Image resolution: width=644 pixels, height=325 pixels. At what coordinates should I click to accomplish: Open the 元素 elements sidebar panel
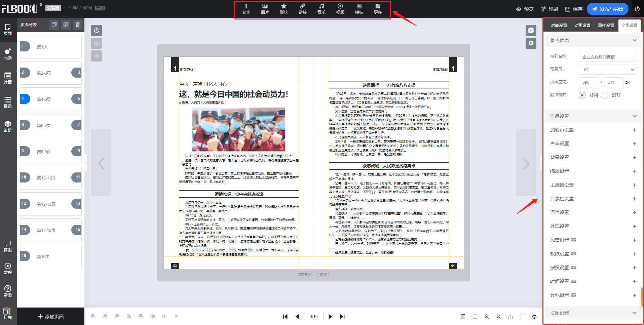8,54
